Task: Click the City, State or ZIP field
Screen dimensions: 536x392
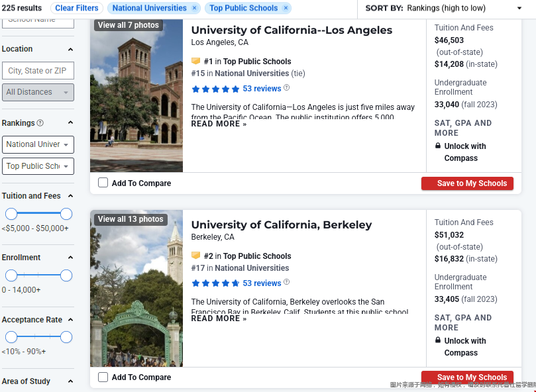Action: (38, 71)
